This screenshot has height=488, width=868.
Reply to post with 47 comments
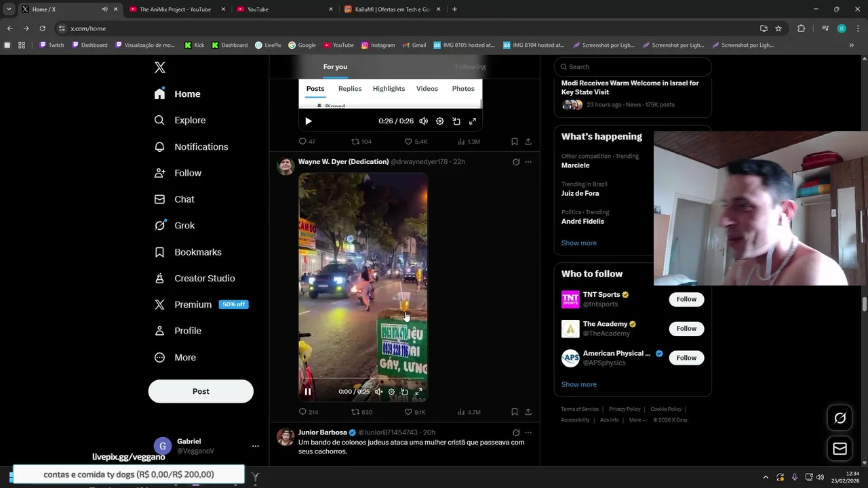(x=307, y=142)
